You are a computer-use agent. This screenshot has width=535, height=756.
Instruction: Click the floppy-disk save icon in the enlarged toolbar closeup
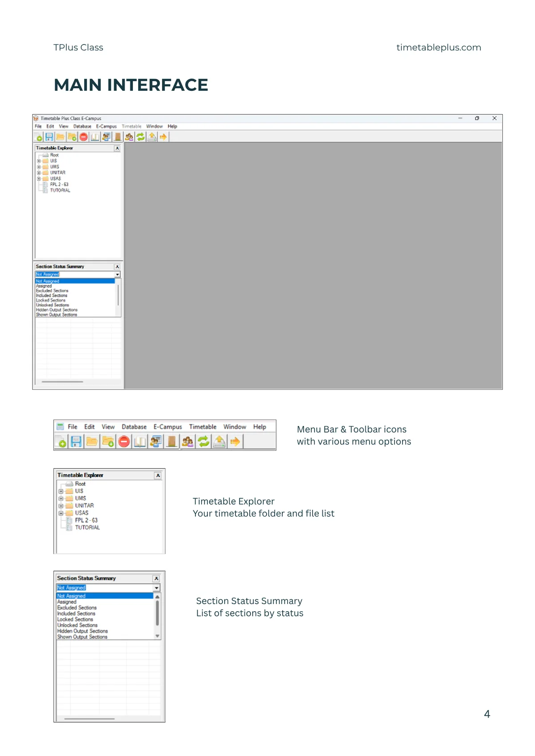point(76,441)
